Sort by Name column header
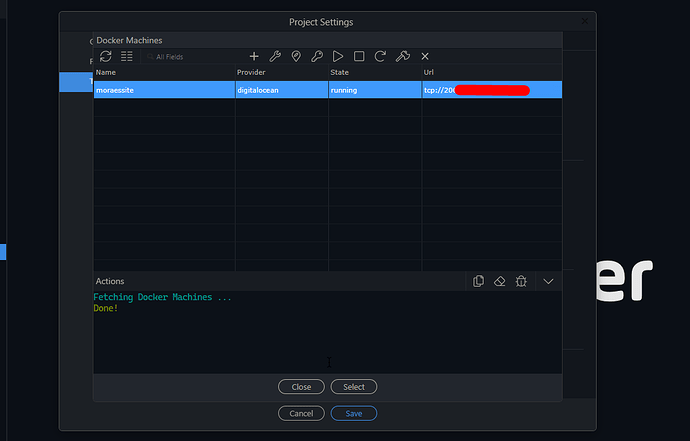 [165, 72]
